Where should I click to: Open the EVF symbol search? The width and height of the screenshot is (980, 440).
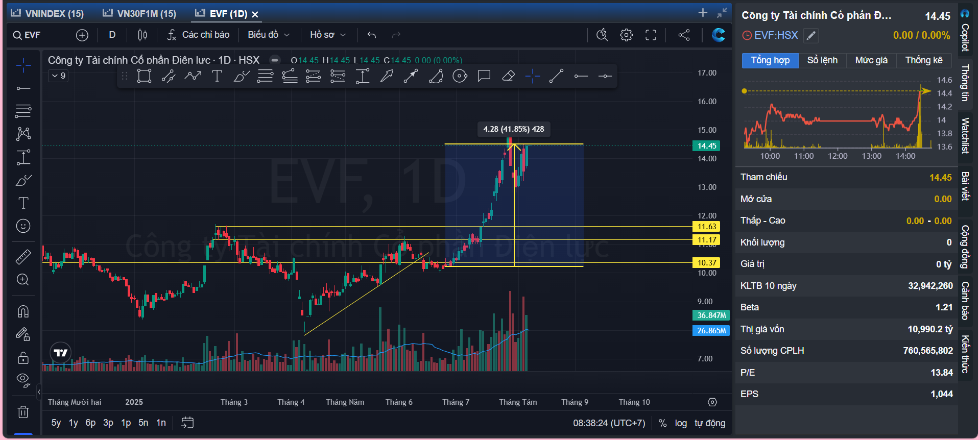[27, 35]
